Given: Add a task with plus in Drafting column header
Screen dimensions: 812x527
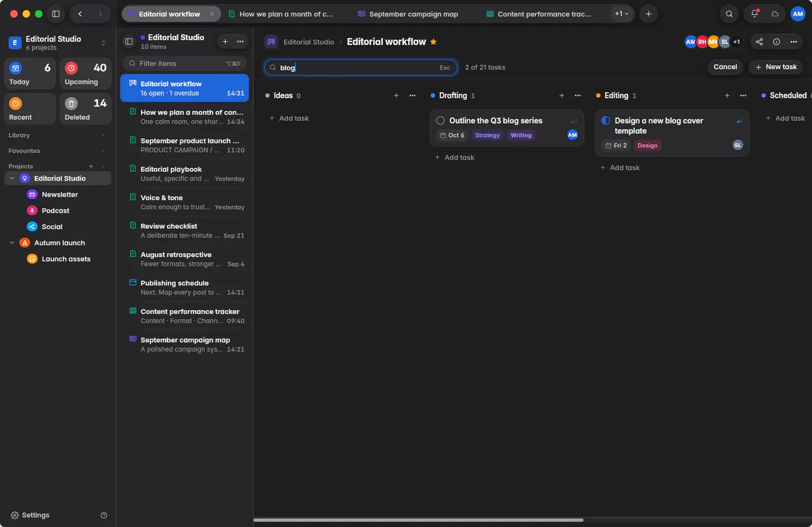Looking at the screenshot, I should click(x=561, y=96).
